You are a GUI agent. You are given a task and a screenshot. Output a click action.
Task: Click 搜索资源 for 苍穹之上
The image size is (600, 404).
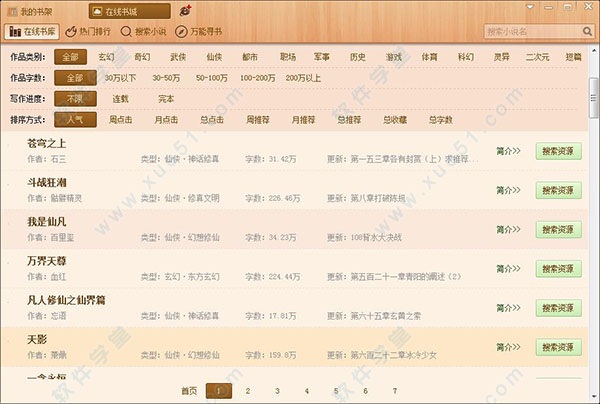click(x=558, y=151)
